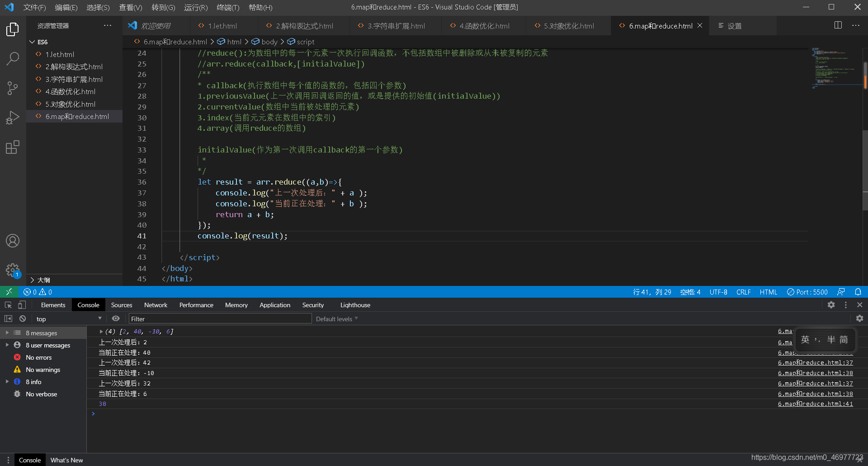
Task: Select the script breadcrumb item
Action: click(x=301, y=42)
